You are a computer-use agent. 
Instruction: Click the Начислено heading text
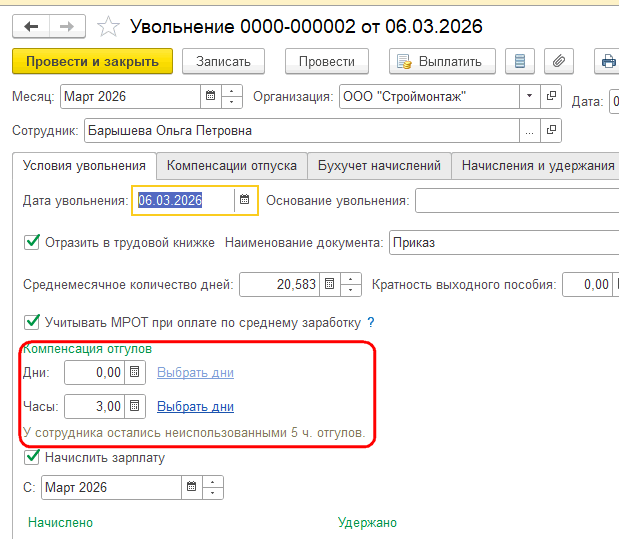[60, 522]
